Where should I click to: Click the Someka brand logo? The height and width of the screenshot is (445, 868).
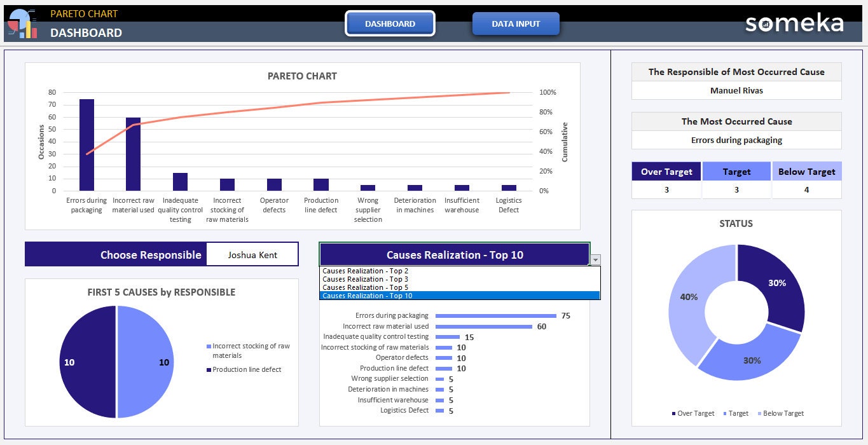794,24
